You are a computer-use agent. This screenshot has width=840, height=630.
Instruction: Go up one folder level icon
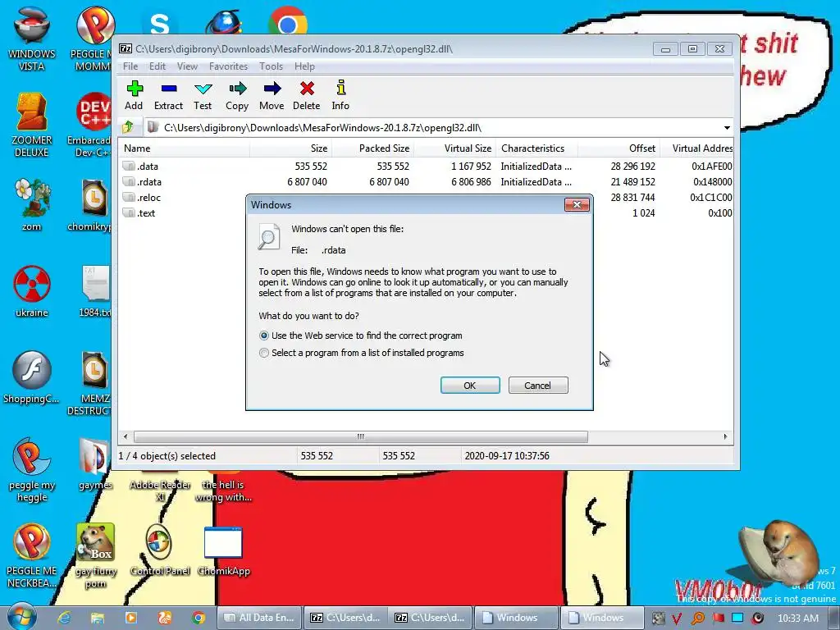point(128,127)
